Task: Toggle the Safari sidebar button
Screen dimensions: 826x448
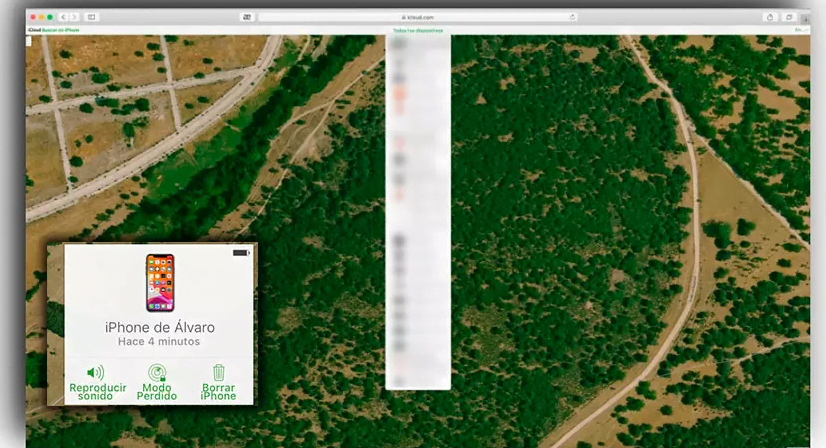Action: pos(91,17)
